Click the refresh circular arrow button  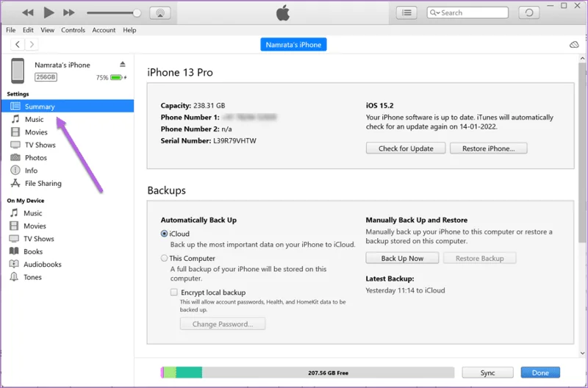point(528,12)
